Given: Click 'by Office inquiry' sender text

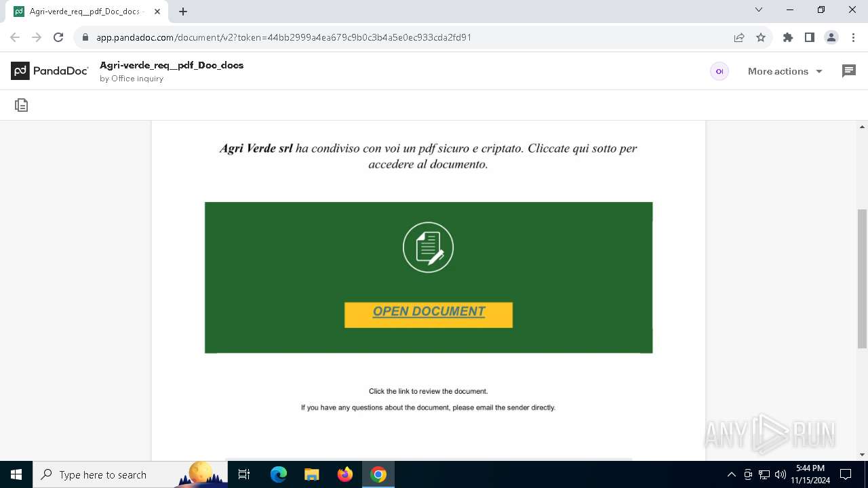Looking at the screenshot, I should click(132, 79).
